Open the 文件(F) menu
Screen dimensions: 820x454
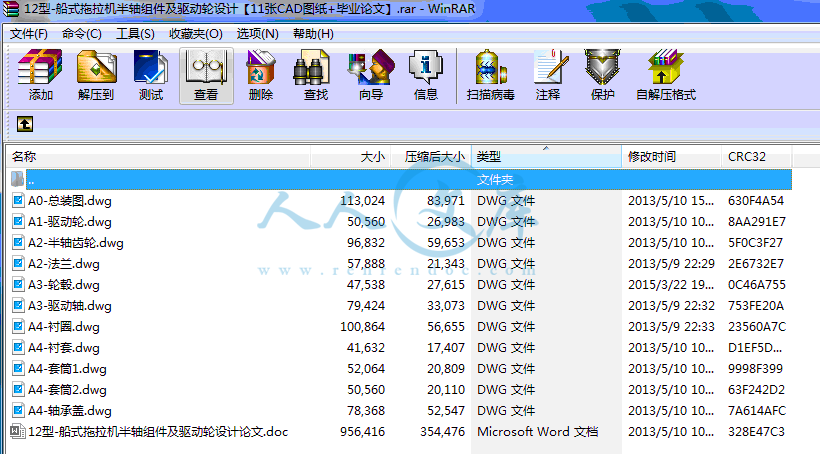[x=29, y=33]
